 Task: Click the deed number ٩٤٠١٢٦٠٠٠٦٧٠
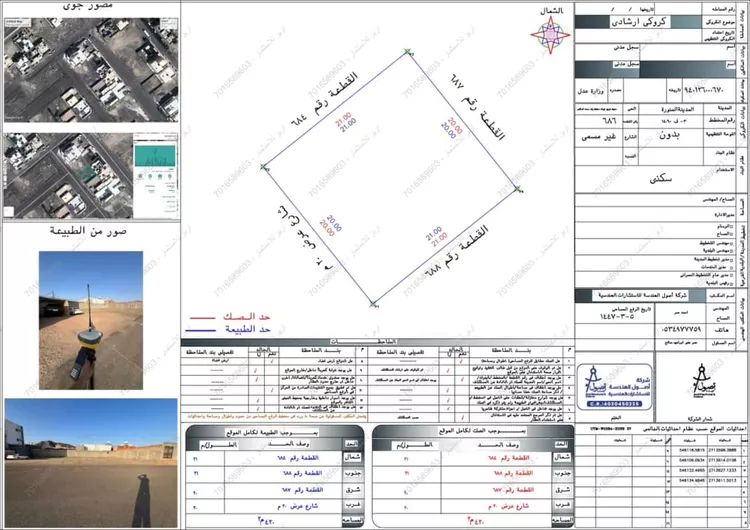[x=704, y=90]
